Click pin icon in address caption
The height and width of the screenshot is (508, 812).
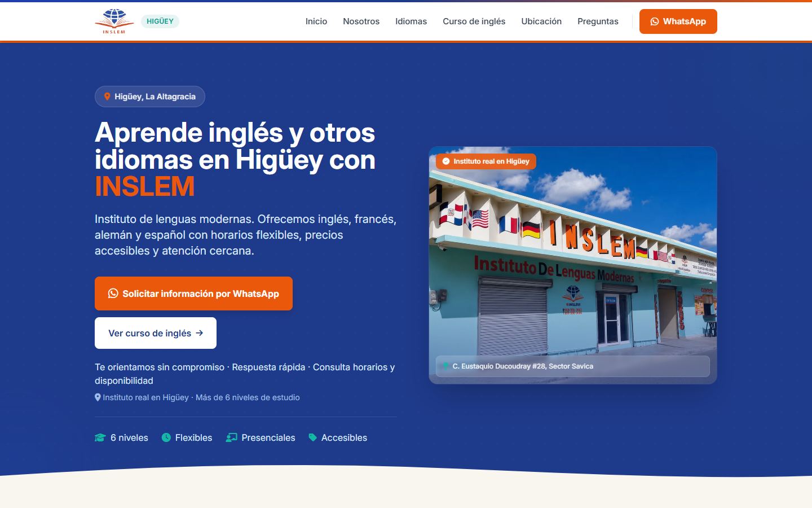click(446, 366)
